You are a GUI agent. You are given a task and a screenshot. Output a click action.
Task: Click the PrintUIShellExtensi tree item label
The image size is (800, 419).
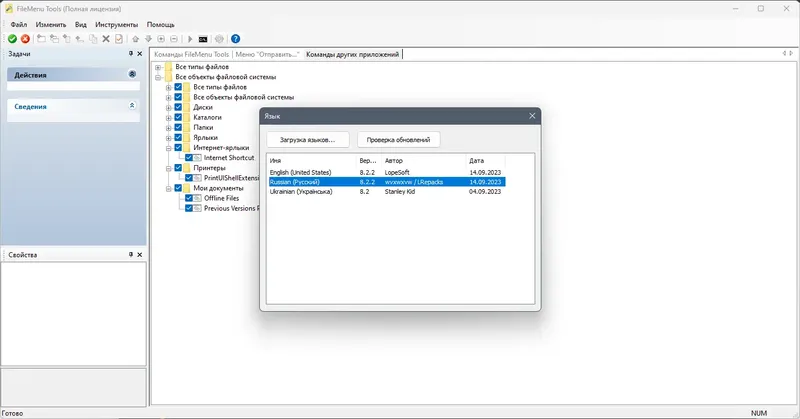[x=231, y=178]
